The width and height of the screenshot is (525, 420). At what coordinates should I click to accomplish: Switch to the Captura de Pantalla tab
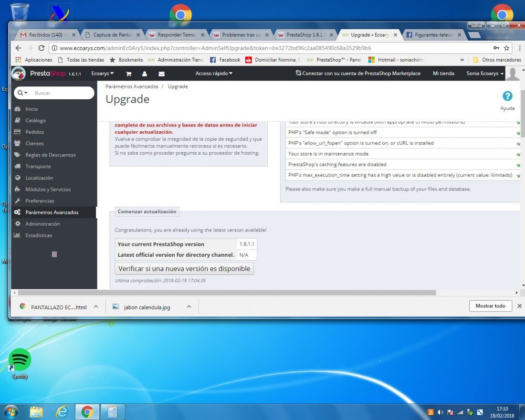(x=112, y=35)
